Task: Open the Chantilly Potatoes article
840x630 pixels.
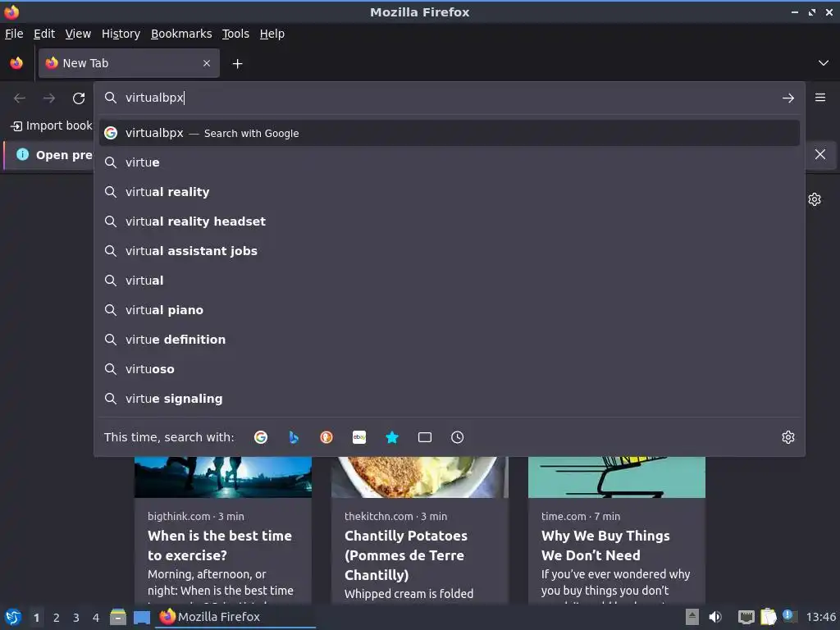Action: [x=406, y=555]
